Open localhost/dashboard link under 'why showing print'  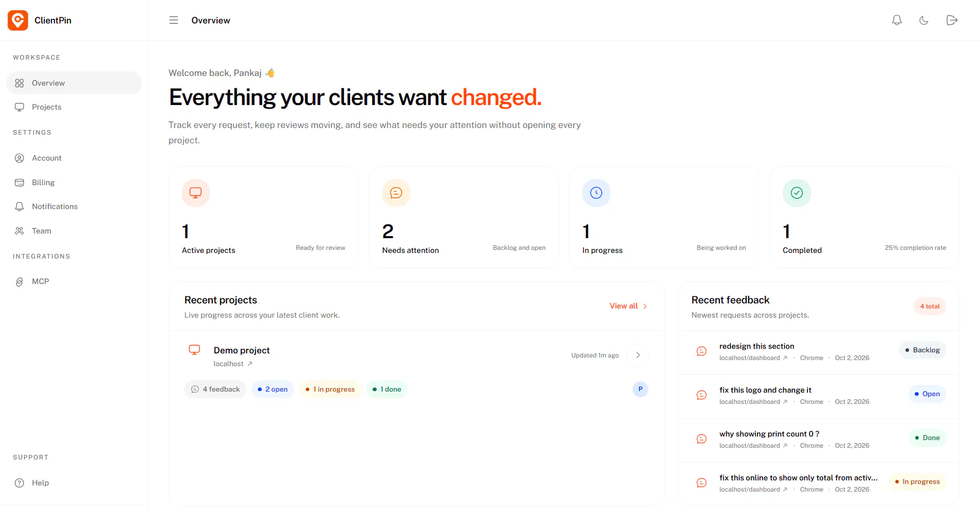click(753, 446)
